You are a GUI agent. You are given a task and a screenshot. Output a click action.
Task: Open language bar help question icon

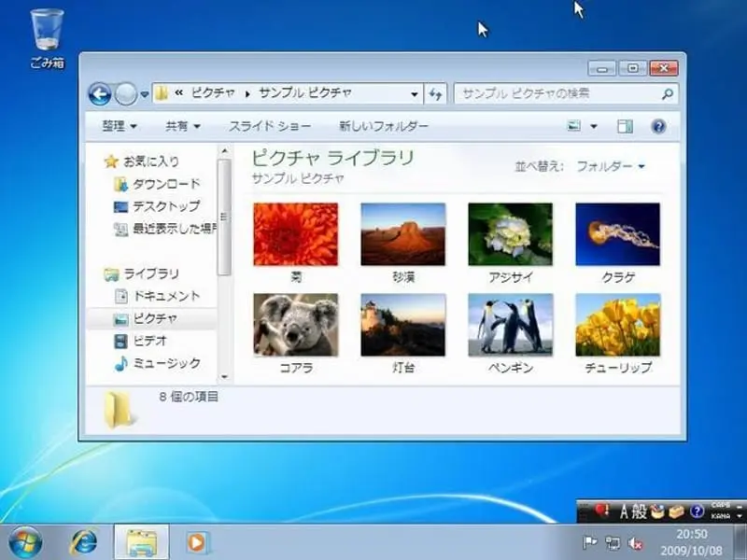(x=697, y=511)
